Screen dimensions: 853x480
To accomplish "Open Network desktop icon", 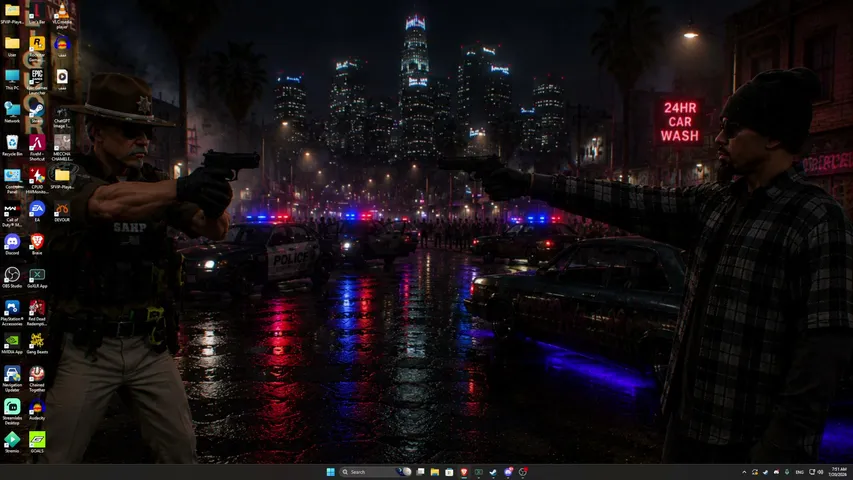I will (12, 113).
